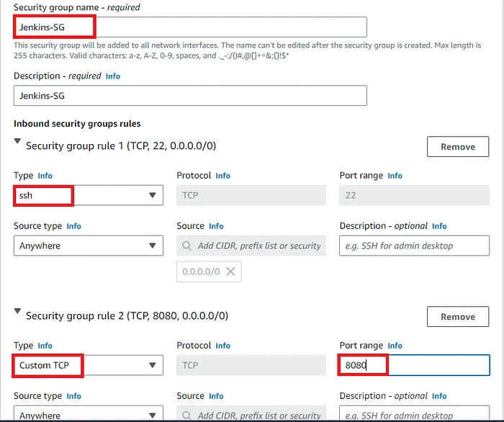This screenshot has height=422, width=504.
Task: Click the disabled Protocol TCP field in rule 1
Action: (x=251, y=195)
